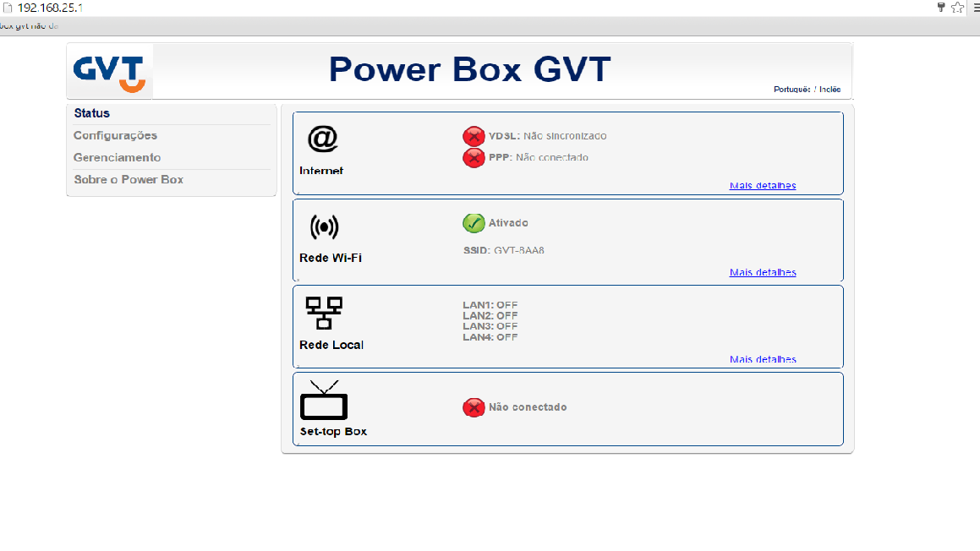This screenshot has width=980, height=551.
Task: Open Mais detalhes for Rede Wi-Fi
Action: point(763,272)
